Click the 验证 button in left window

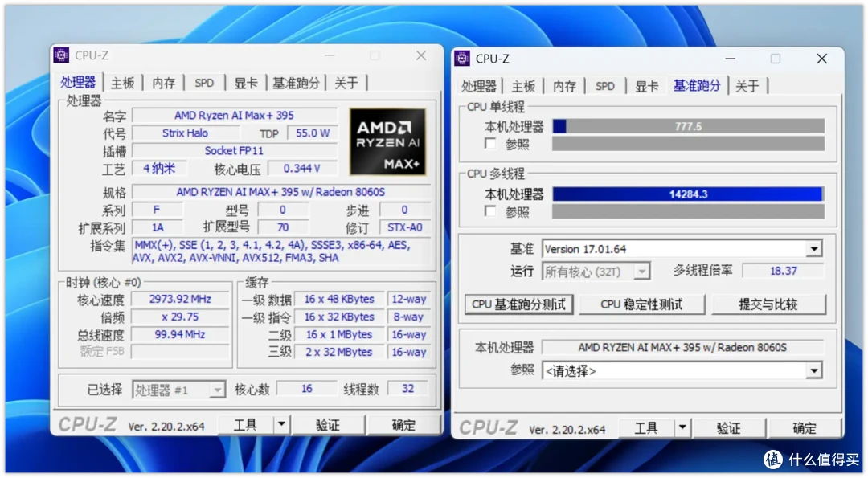tap(328, 424)
